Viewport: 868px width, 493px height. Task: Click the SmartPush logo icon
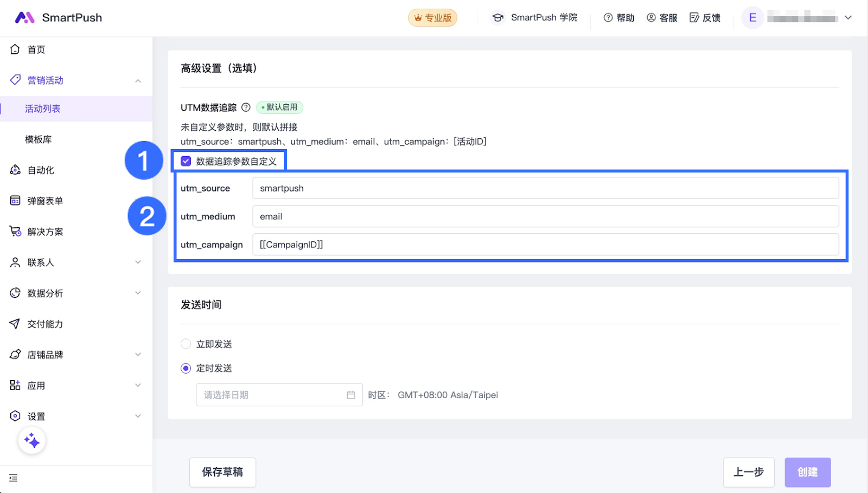click(24, 18)
